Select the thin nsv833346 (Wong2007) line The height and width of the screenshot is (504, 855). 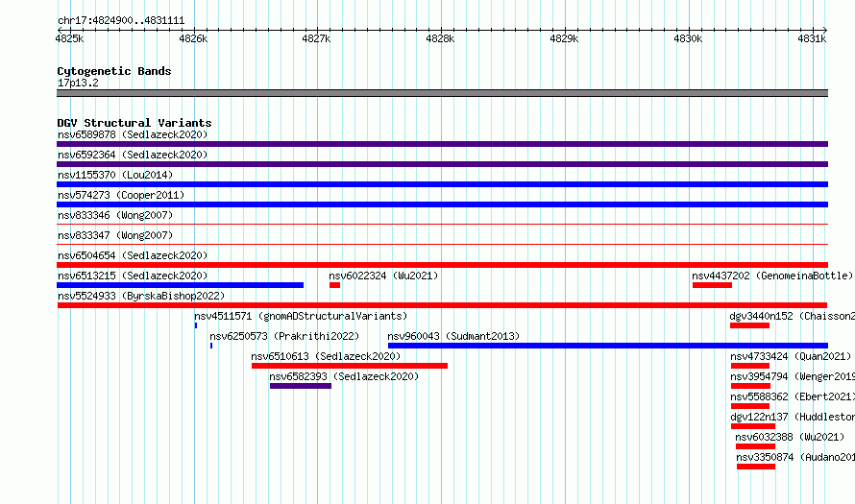(x=442, y=224)
